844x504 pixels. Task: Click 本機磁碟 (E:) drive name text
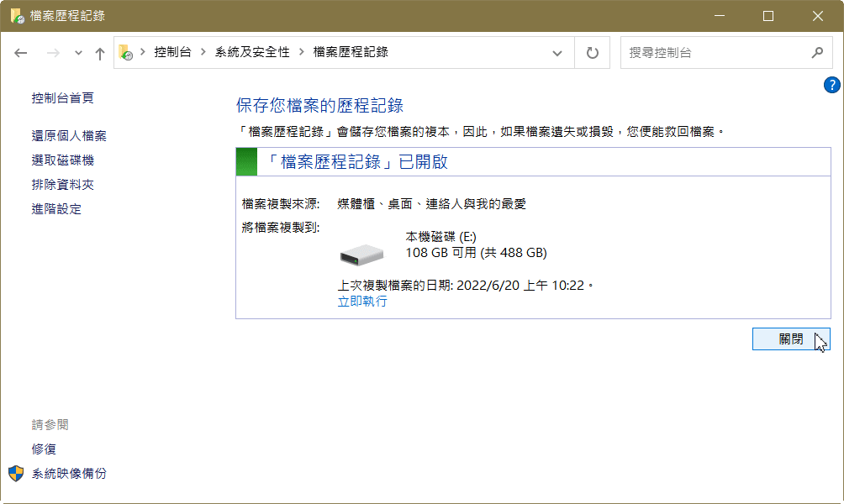click(x=440, y=237)
